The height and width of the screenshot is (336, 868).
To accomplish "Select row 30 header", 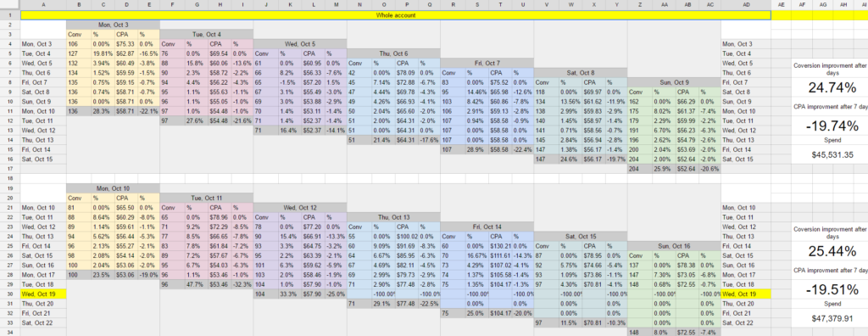I will [x=10, y=294].
